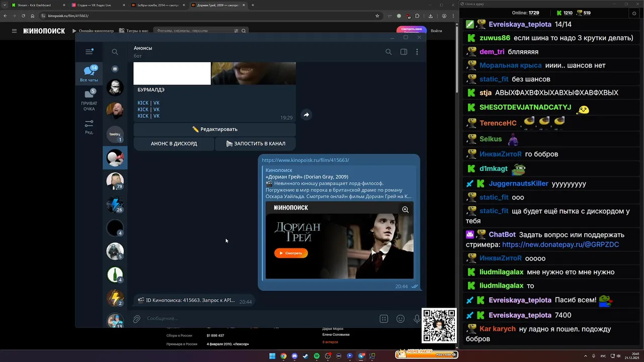Image resolution: width=644 pixels, height=362 pixels.
Task: Open the browser profile avatar
Action: pos(444,16)
